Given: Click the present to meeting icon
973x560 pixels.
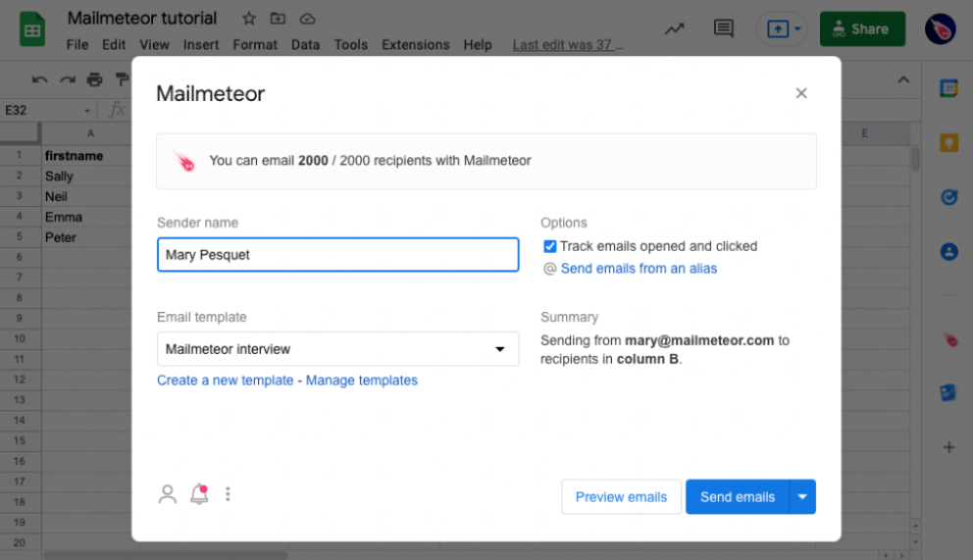Looking at the screenshot, I should point(778,28).
